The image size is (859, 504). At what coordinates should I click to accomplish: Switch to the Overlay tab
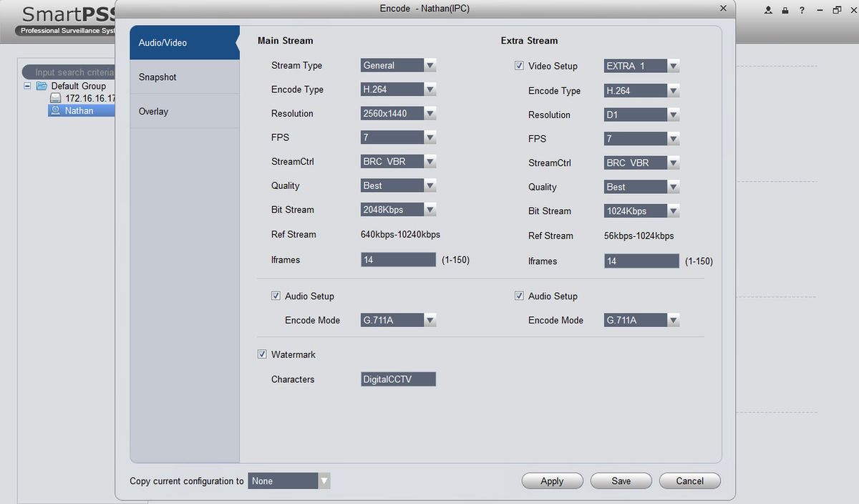(185, 112)
